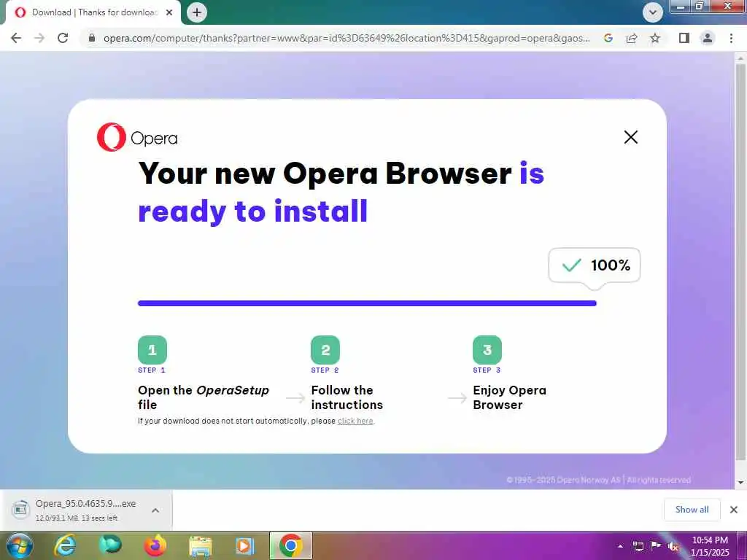Click the browser Back arrow

(16, 38)
